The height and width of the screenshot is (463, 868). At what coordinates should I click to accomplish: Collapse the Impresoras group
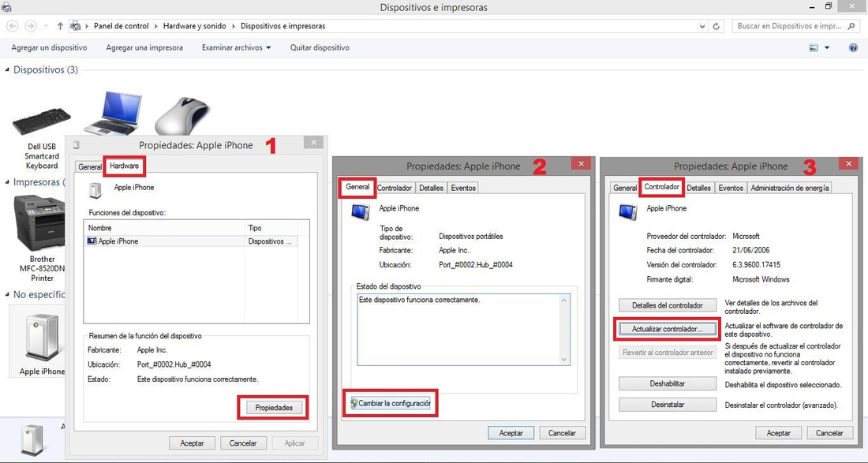point(7,182)
